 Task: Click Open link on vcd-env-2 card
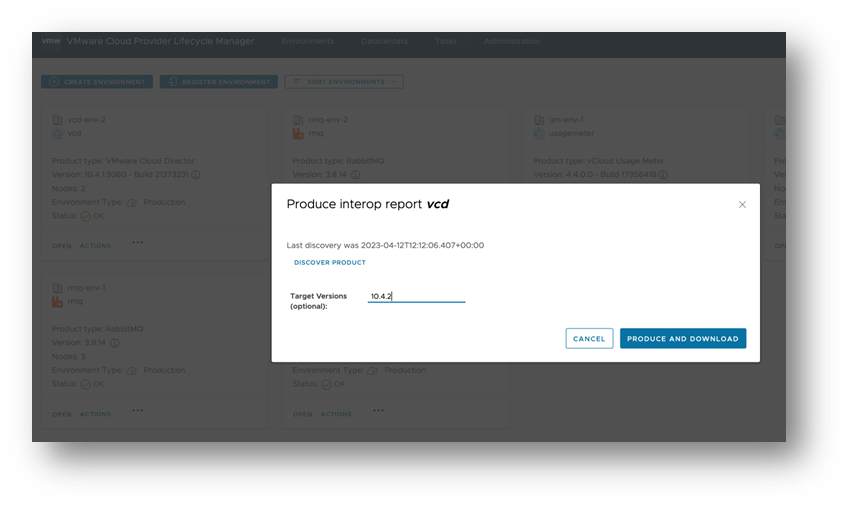point(62,246)
